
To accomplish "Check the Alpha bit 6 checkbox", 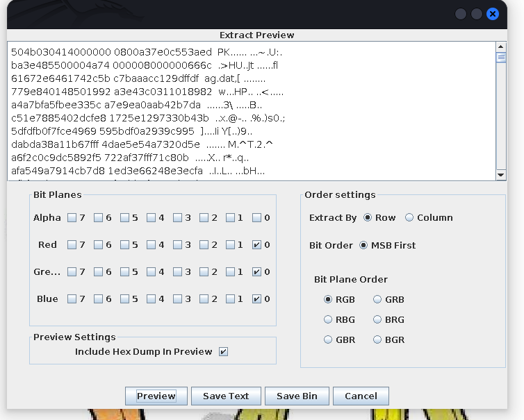I will (98, 218).
